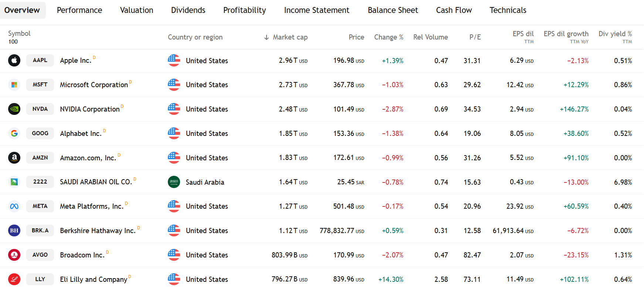Click the Saudi Aramco logo icon
Viewport: 644px width, 287px height.
click(x=14, y=182)
